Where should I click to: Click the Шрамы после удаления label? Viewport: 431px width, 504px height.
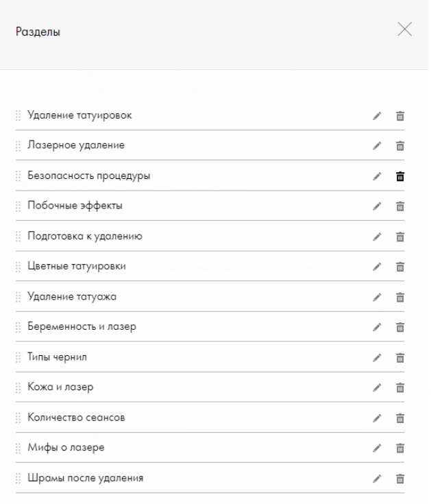tap(86, 478)
